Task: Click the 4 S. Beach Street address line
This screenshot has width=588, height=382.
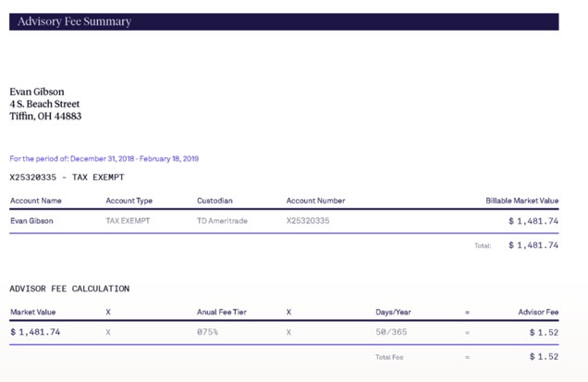Action: tap(44, 105)
